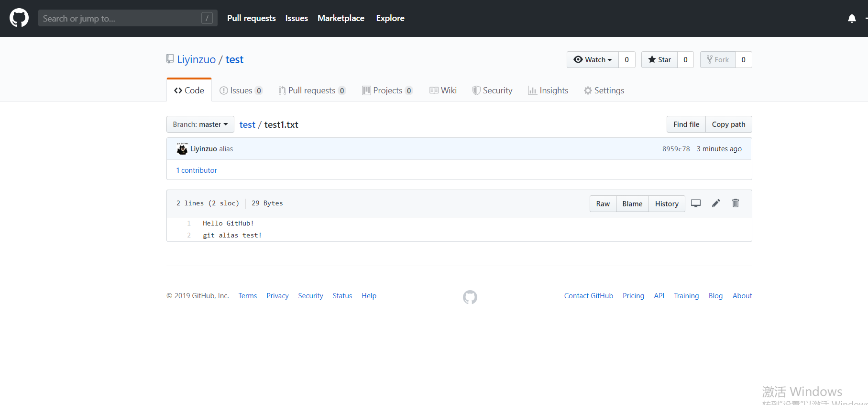Screen dimensions: 868x405
Task: Click the repository book icon
Action: click(x=170, y=59)
